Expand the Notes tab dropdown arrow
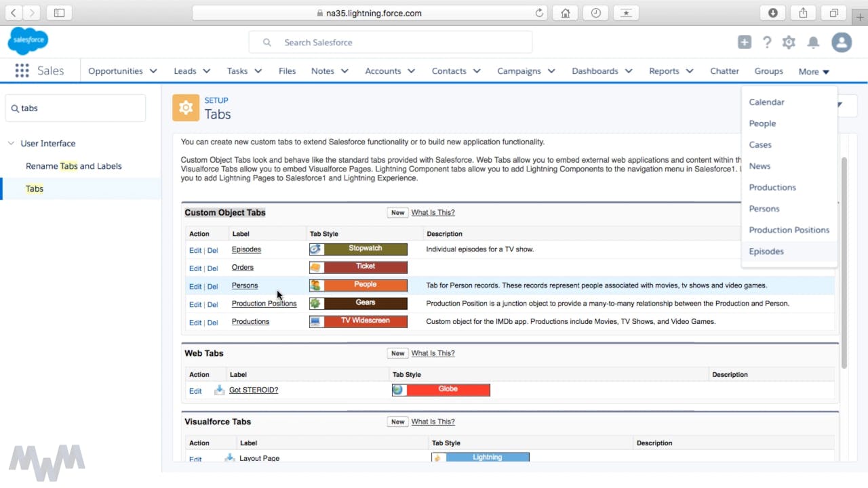This screenshot has height=488, width=868. click(344, 71)
